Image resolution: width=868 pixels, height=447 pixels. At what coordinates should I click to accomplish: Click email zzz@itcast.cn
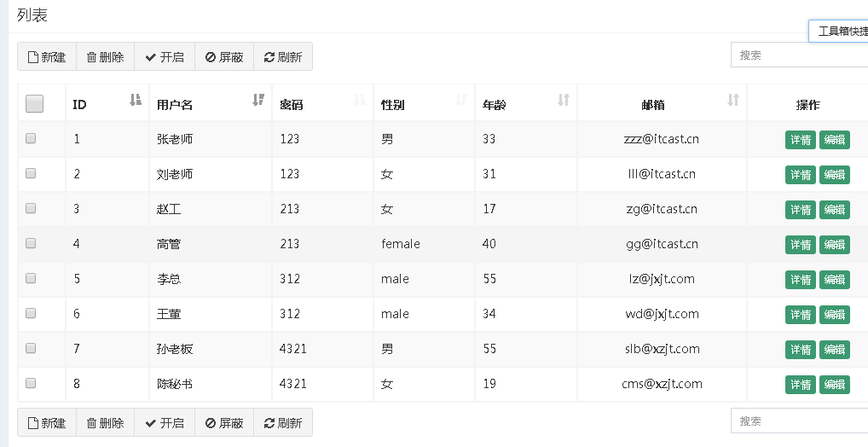[662, 139]
